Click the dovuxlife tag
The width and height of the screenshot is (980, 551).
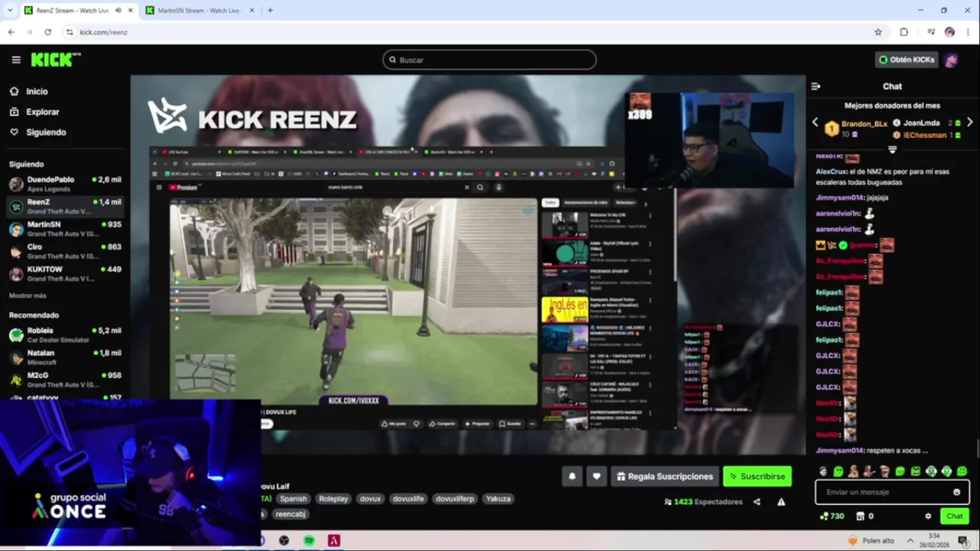408,498
